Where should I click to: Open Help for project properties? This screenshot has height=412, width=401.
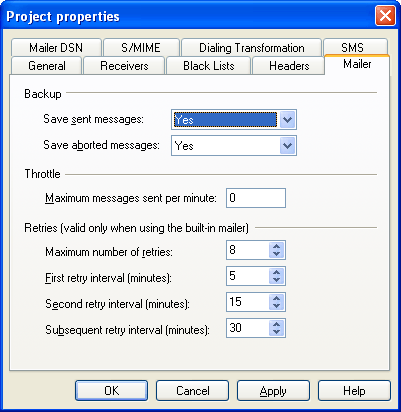click(x=354, y=390)
